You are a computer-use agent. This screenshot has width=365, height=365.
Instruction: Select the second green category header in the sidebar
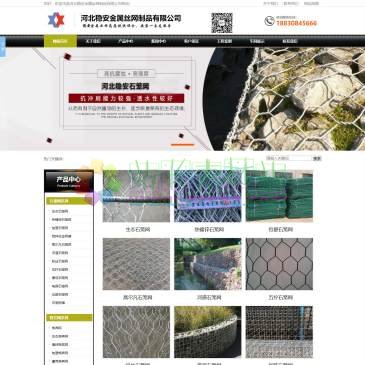click(69, 318)
